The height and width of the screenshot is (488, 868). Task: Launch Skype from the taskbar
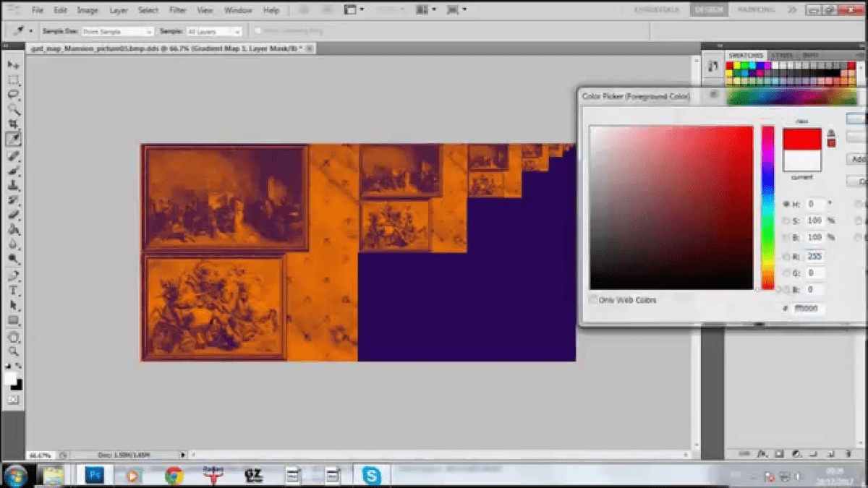[x=372, y=475]
